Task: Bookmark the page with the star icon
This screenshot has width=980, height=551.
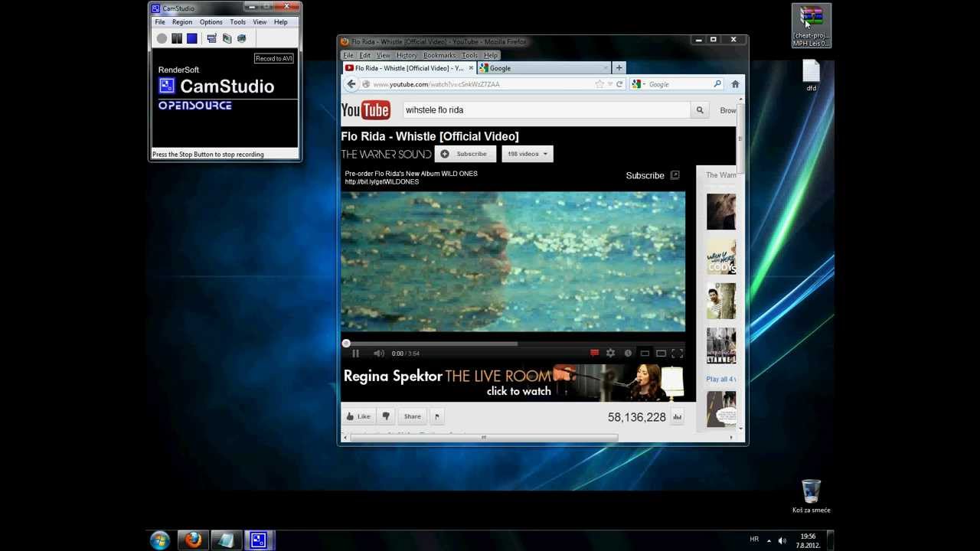Action: click(x=599, y=84)
